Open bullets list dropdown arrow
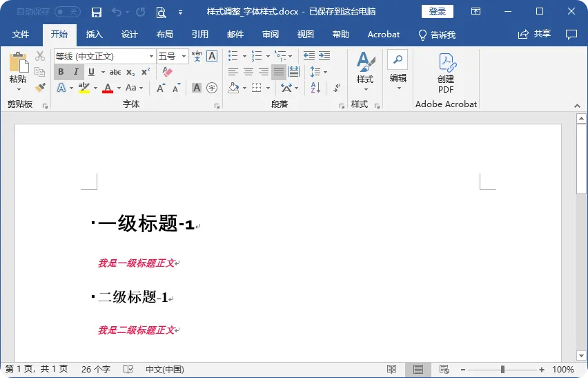This screenshot has height=378, width=588. pyautogui.click(x=244, y=56)
